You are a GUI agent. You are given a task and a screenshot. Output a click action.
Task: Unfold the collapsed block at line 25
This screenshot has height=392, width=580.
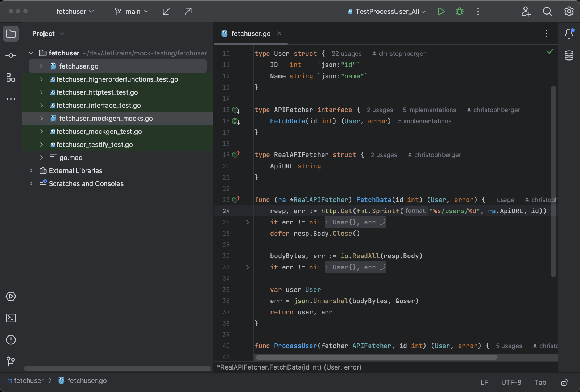pyautogui.click(x=248, y=222)
